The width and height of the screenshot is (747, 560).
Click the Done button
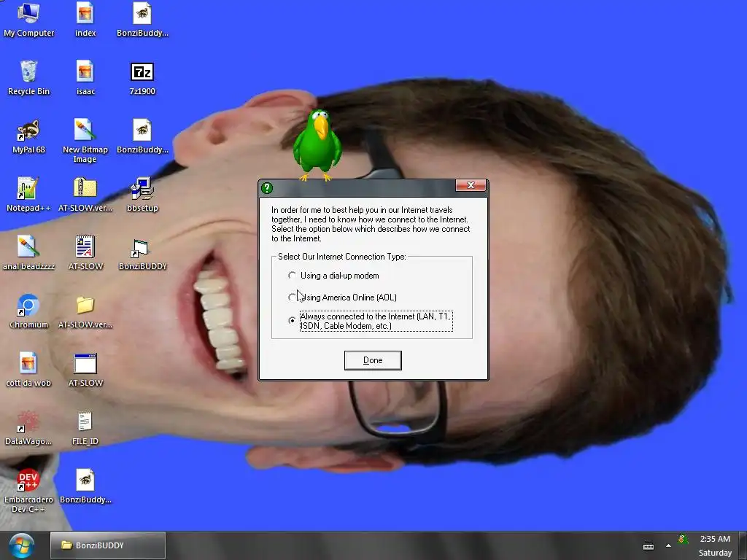373,360
